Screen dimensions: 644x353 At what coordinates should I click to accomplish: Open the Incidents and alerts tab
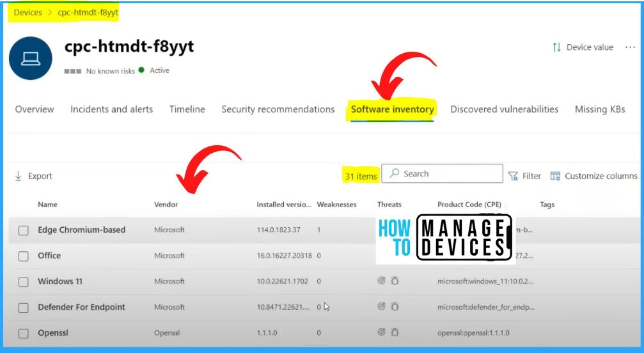point(112,109)
